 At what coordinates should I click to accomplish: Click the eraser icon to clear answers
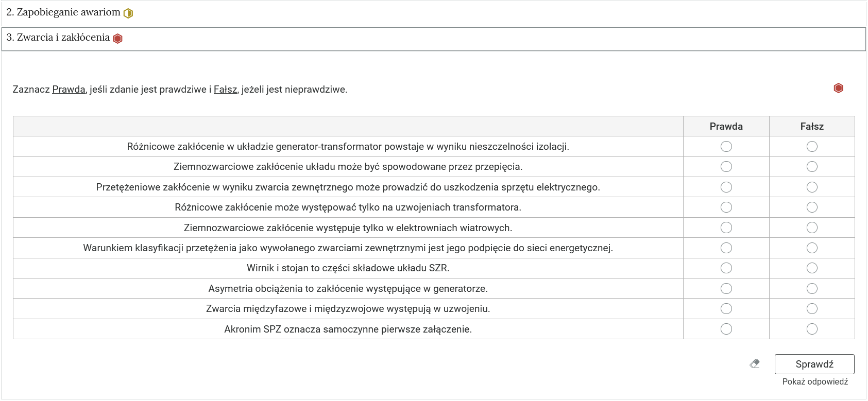755,364
